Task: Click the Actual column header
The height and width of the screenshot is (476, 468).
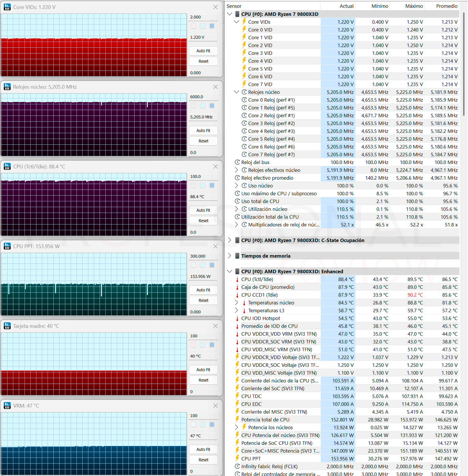Action: click(x=338, y=6)
